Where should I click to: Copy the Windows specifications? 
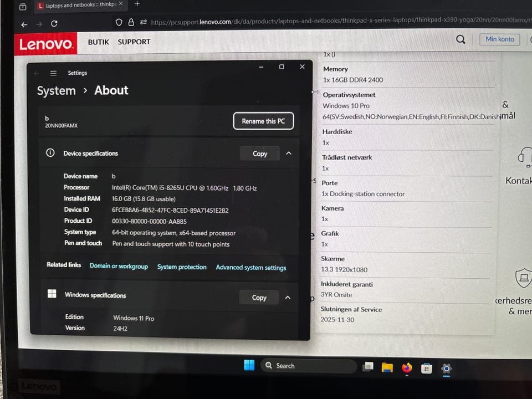tap(259, 298)
